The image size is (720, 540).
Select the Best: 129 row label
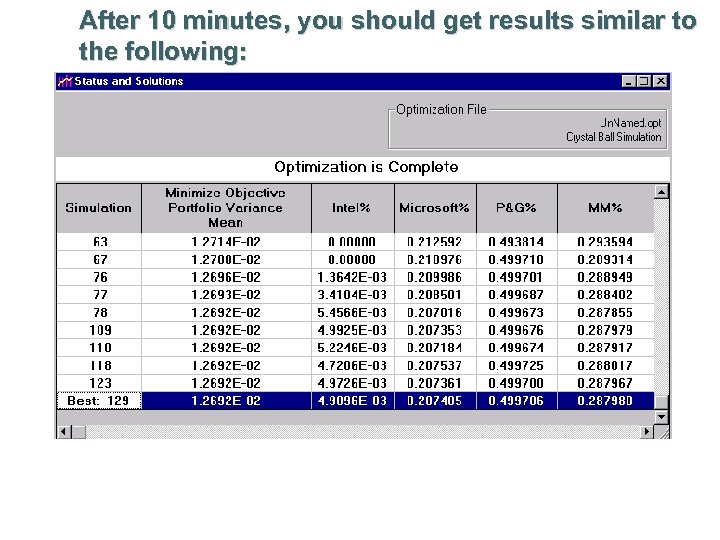click(99, 401)
